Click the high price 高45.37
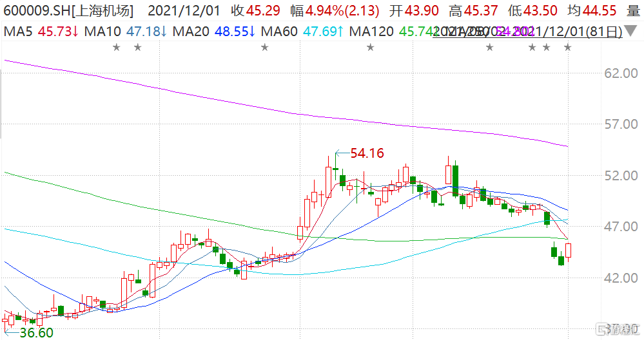This screenshot has height=340, width=644. coord(473,11)
